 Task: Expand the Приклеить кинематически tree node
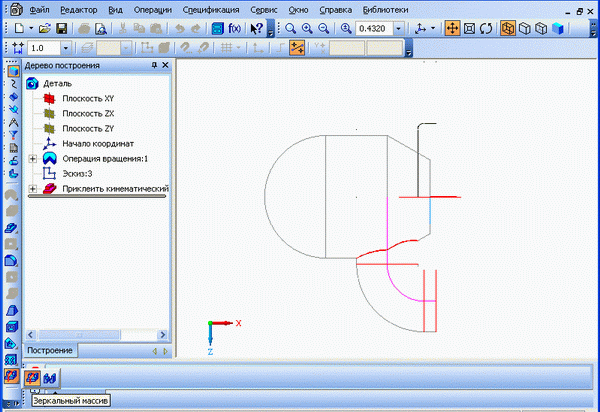point(35,188)
